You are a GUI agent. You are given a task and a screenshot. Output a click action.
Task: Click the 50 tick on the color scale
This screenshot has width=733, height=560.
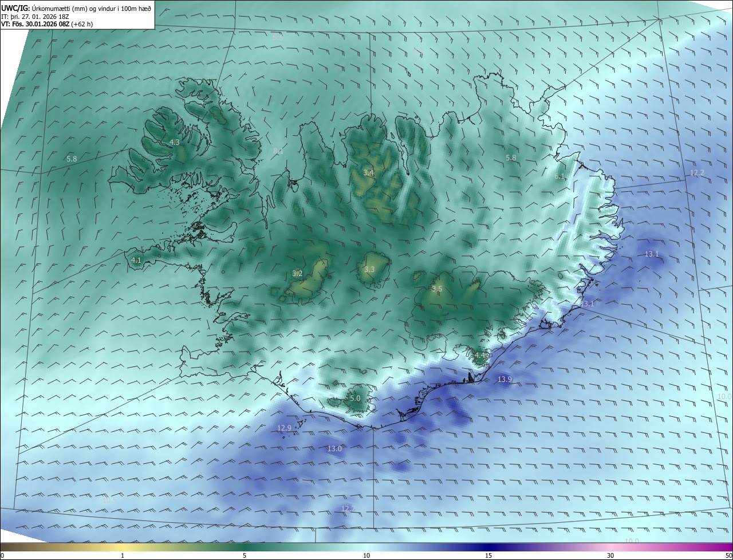click(728, 555)
